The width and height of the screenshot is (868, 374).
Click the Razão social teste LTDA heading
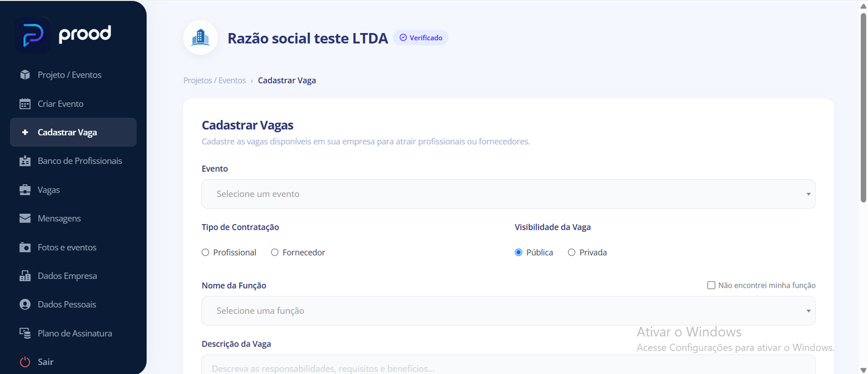[308, 38]
